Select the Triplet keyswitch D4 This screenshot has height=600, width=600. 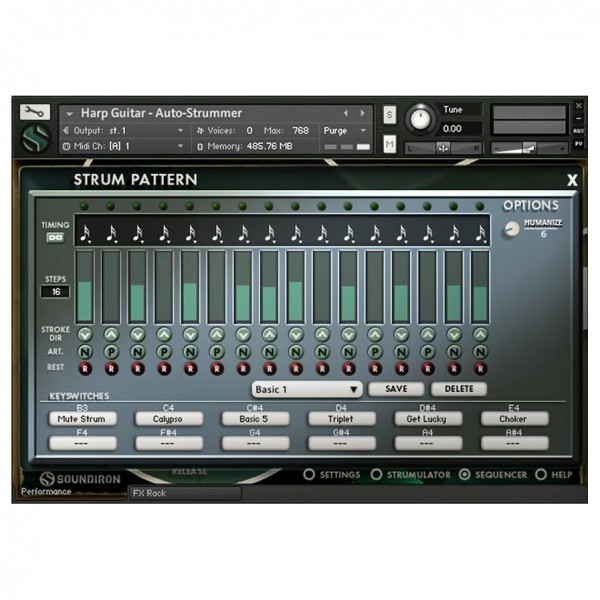342,419
